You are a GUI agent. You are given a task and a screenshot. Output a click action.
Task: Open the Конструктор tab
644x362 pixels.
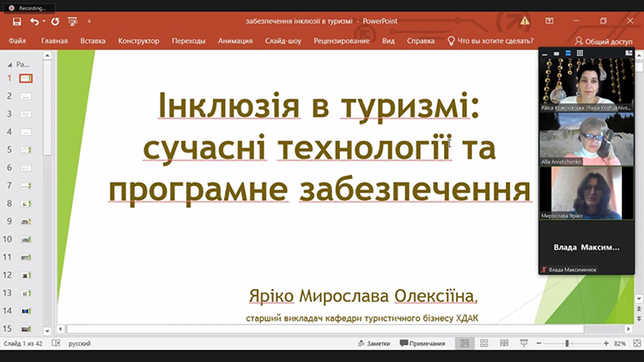138,40
